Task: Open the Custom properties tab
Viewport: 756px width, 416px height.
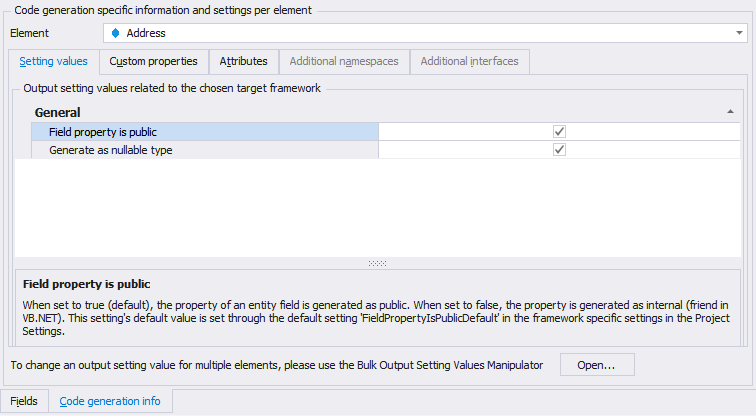Action: coord(153,61)
